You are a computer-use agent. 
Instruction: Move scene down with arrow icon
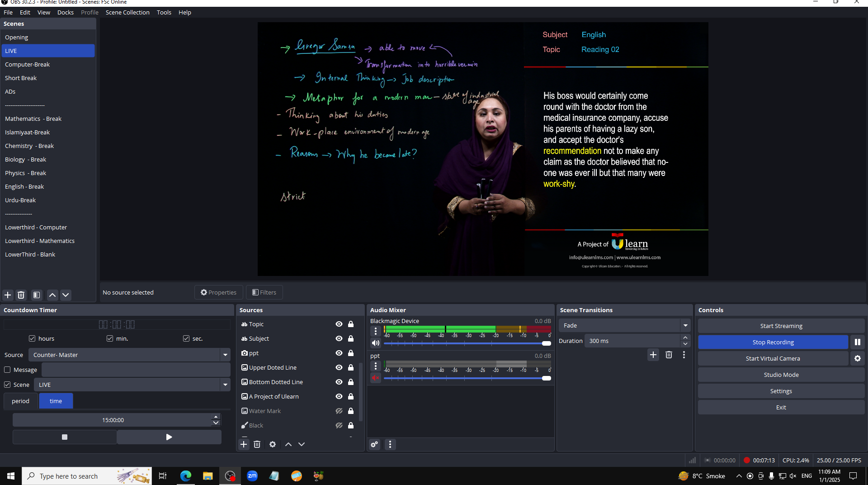[x=66, y=295]
